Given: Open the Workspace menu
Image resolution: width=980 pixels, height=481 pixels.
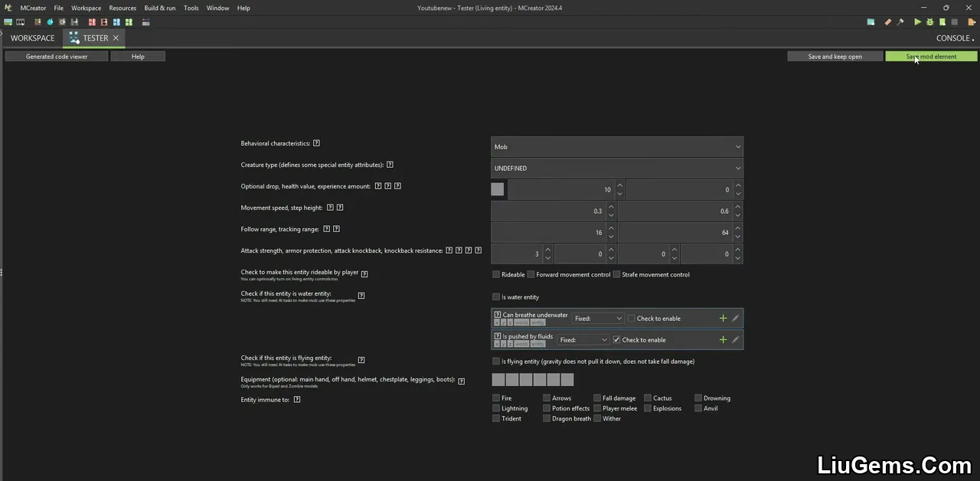Looking at the screenshot, I should [x=86, y=8].
